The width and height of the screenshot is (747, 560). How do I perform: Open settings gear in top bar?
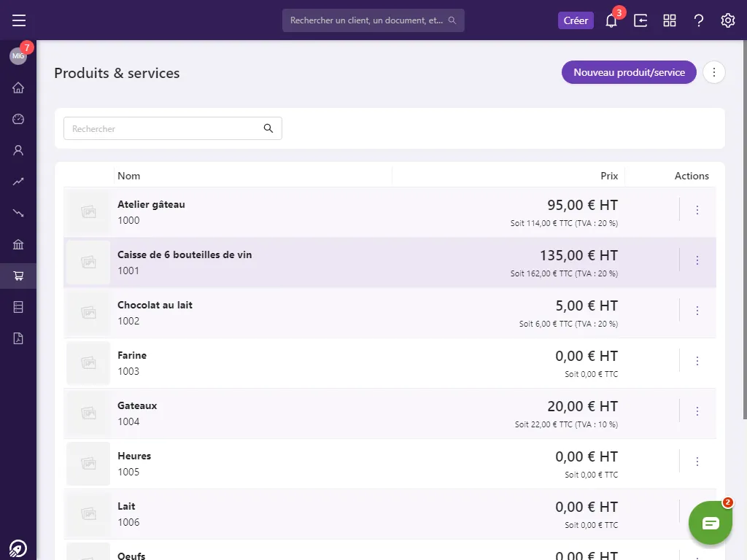(x=727, y=20)
